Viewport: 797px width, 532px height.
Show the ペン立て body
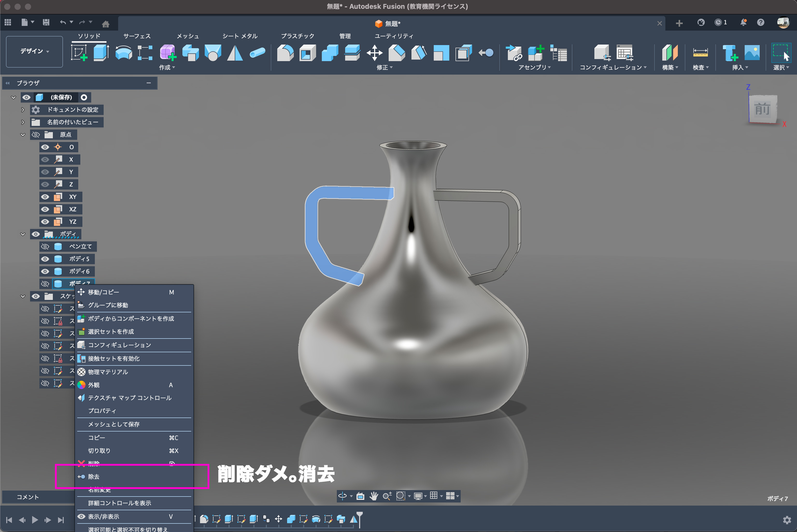pyautogui.click(x=45, y=246)
